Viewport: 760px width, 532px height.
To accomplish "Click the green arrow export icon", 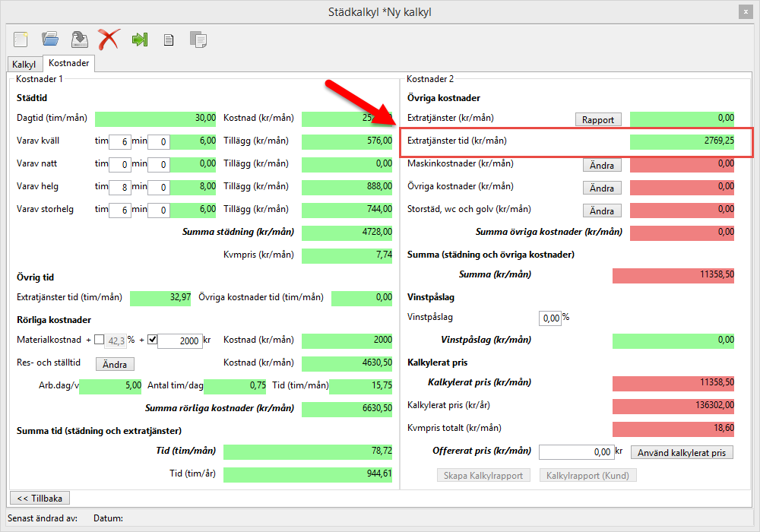I will (x=139, y=39).
